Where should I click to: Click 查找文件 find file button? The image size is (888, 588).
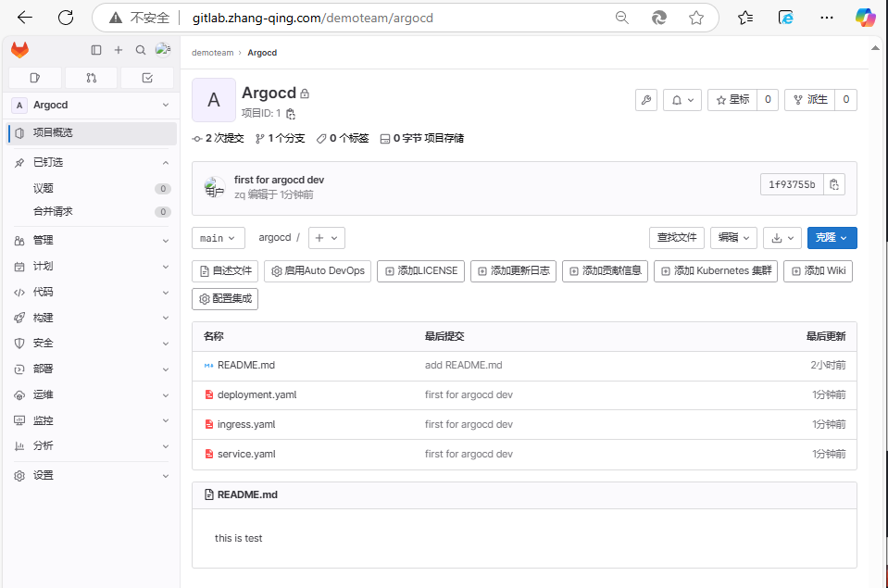pos(677,238)
